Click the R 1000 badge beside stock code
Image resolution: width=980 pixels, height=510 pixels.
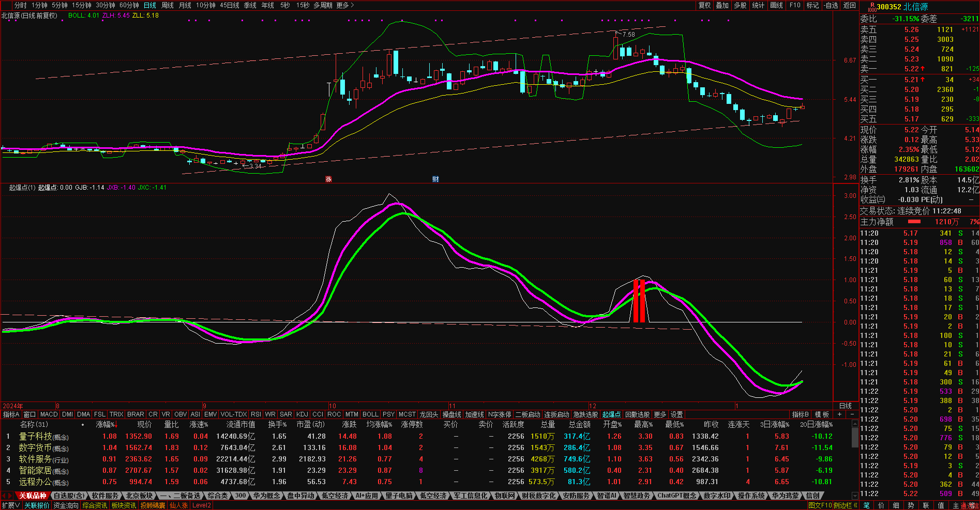(872, 7)
